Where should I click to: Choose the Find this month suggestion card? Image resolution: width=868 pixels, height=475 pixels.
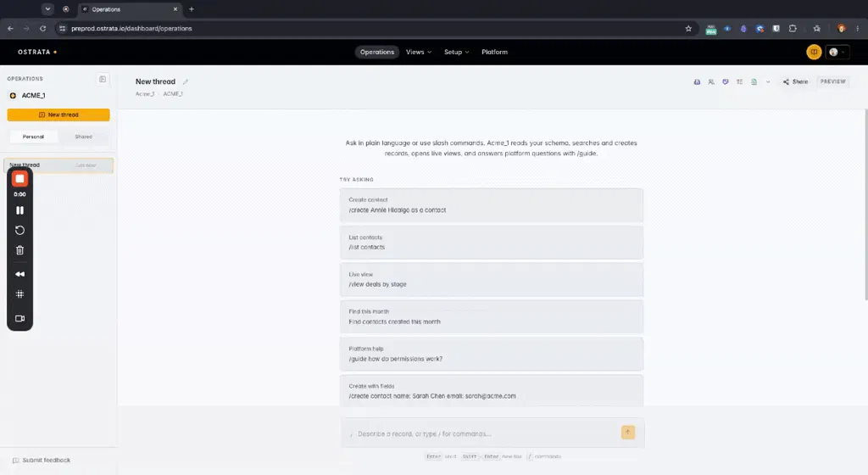click(x=492, y=316)
